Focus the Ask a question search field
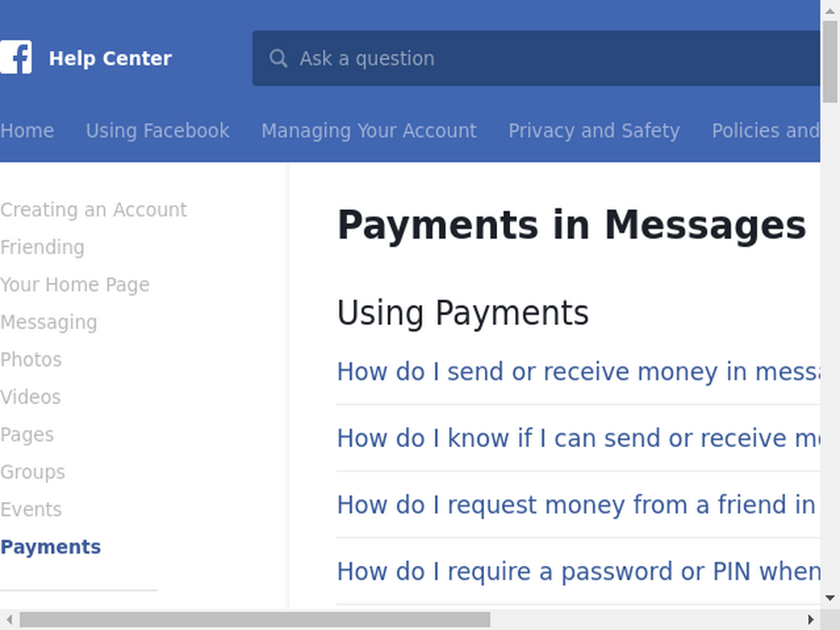 (536, 58)
